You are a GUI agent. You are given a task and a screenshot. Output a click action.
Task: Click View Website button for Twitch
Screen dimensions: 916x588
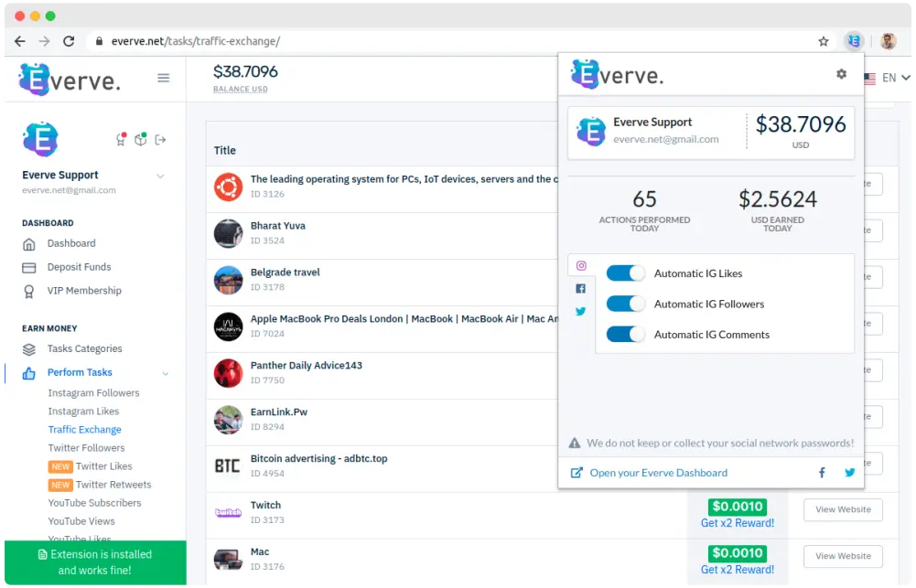[x=843, y=509]
